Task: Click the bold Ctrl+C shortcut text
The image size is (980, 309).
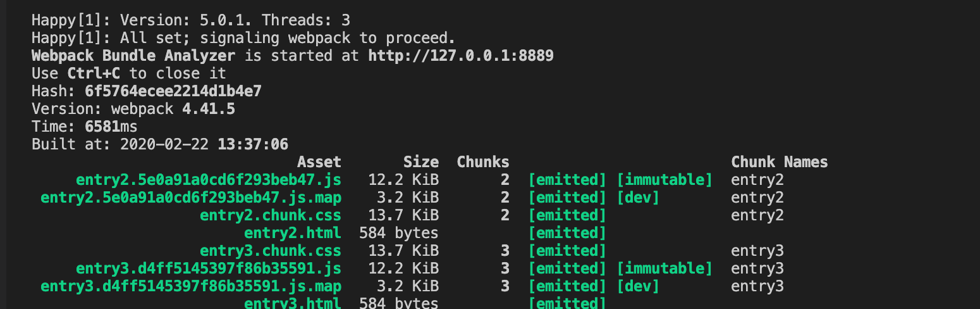Action: [94, 73]
